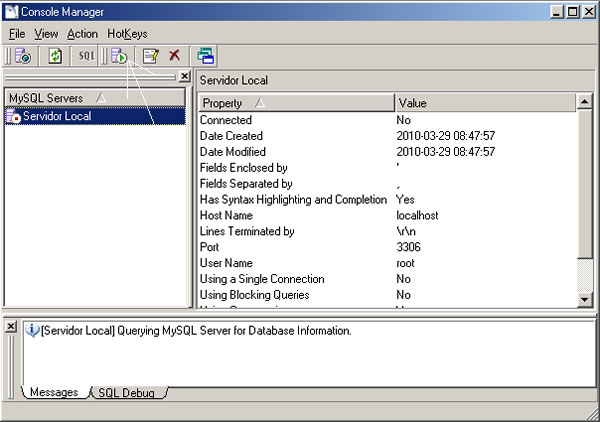
Task: Click the Yes value for syntax highlighting
Action: (405, 200)
